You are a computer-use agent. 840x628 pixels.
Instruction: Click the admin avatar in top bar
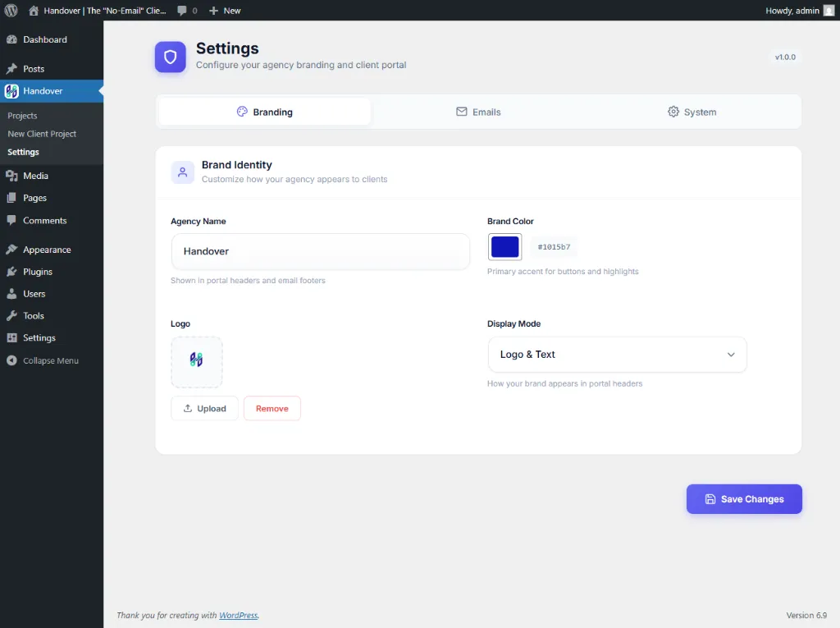pos(829,11)
